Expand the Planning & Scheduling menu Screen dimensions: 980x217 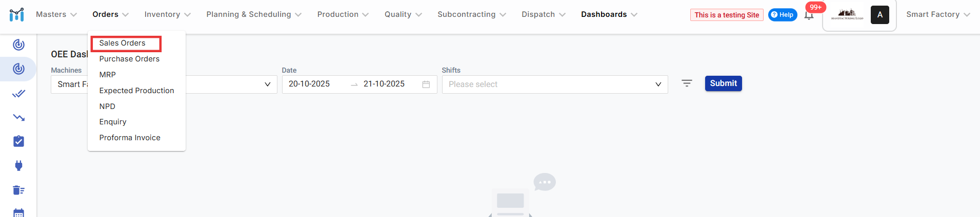click(253, 14)
